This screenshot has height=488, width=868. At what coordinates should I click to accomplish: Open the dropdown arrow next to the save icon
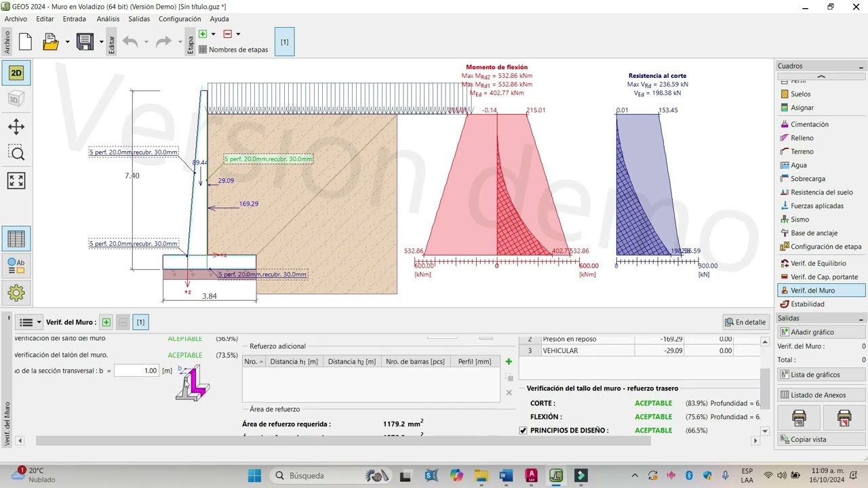tap(101, 42)
